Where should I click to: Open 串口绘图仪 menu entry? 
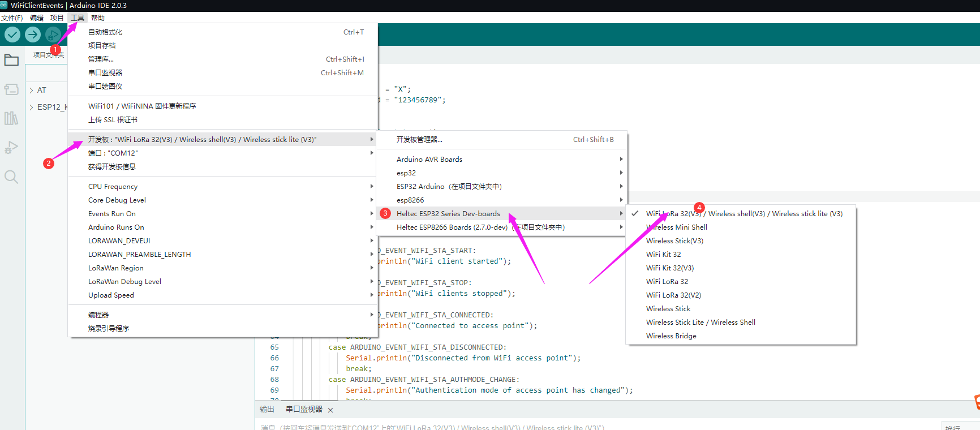[x=223, y=87]
